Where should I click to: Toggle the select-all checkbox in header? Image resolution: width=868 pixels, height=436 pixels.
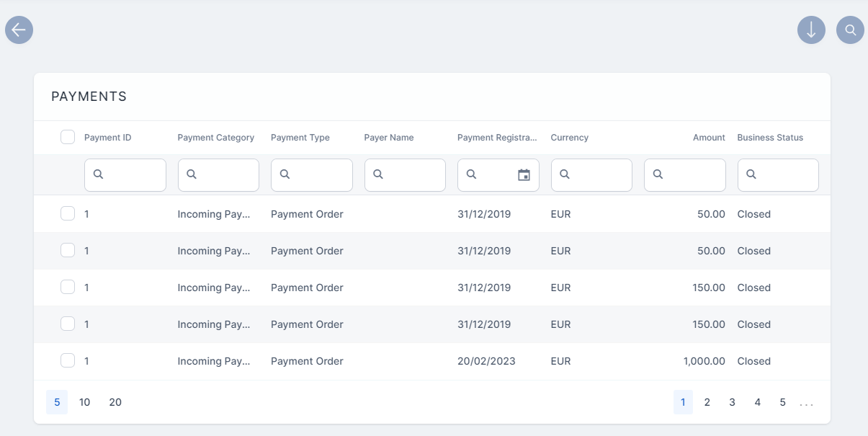tap(68, 137)
